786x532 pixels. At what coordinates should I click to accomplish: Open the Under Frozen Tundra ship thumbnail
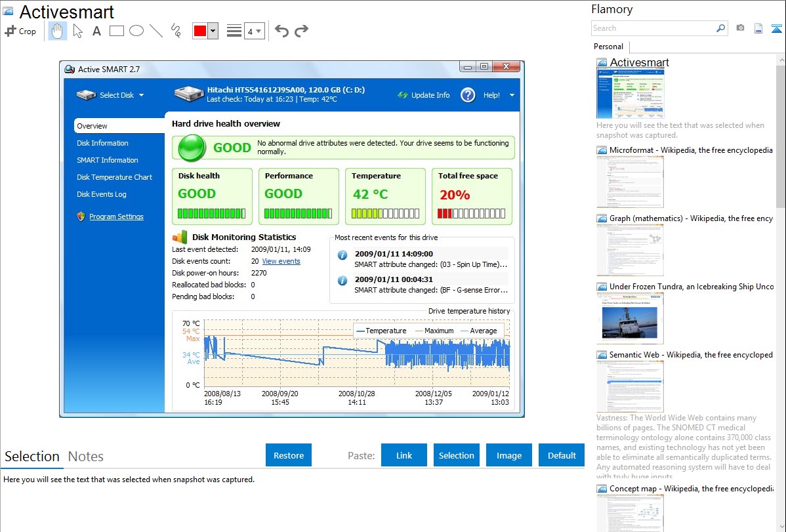point(630,318)
